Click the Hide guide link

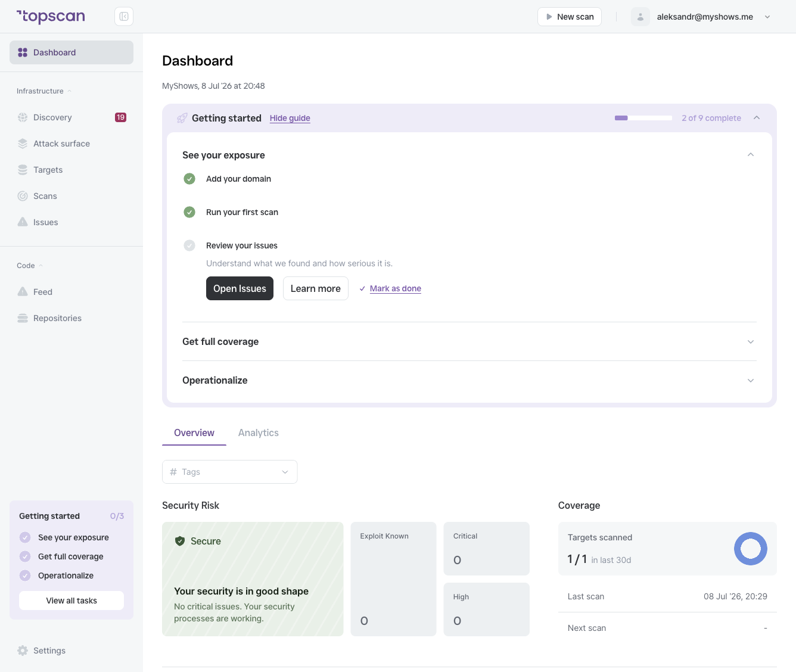290,118
